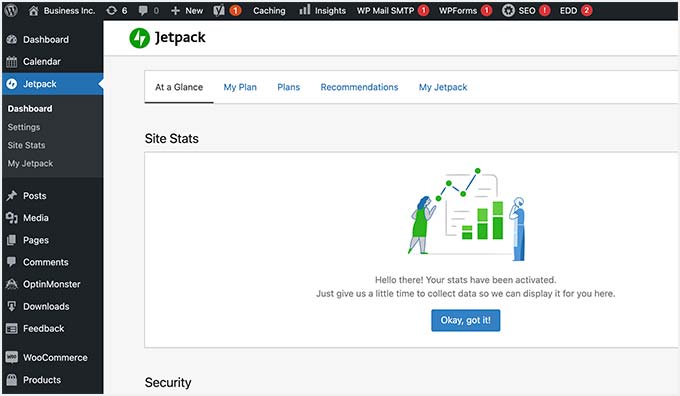
Task: Open the Yoast icon in the admin bar
Action: click(219, 10)
